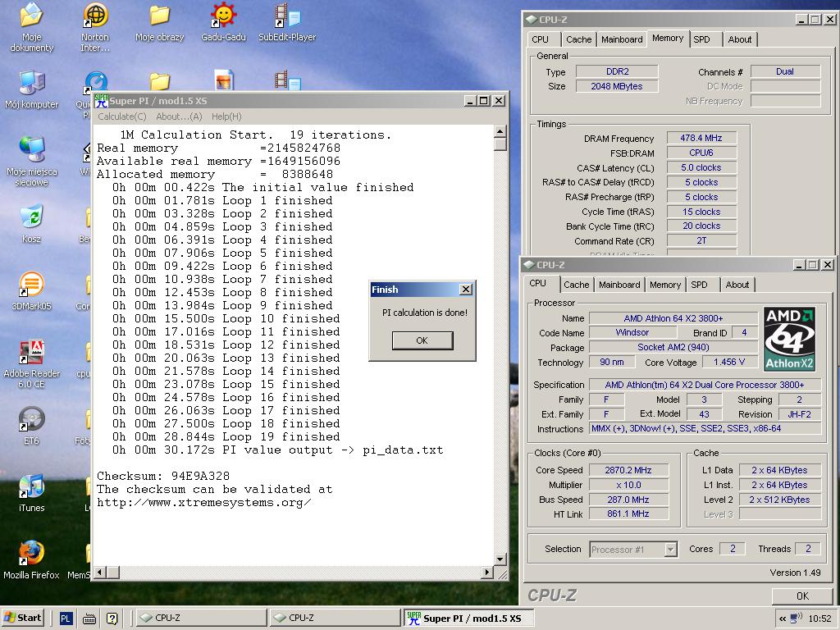Confirm OK in the Finish dialog
The image size is (840, 630).
[x=422, y=340]
